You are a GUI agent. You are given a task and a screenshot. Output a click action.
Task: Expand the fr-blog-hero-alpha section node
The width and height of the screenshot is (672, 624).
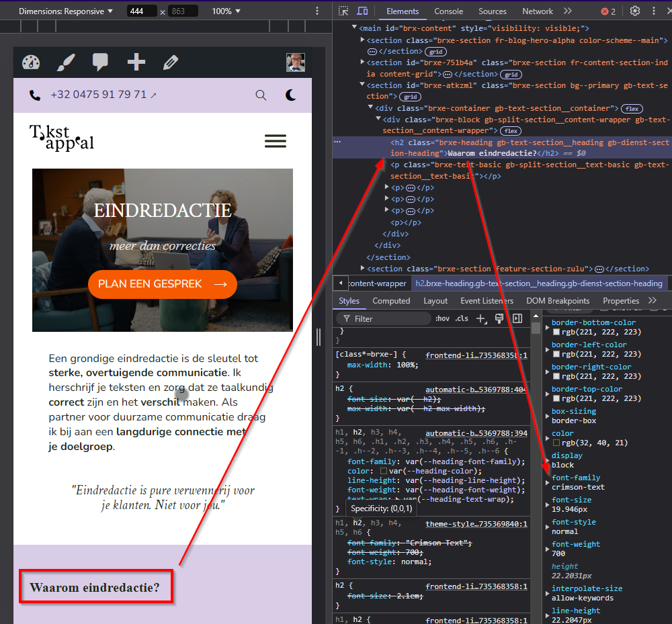point(363,40)
